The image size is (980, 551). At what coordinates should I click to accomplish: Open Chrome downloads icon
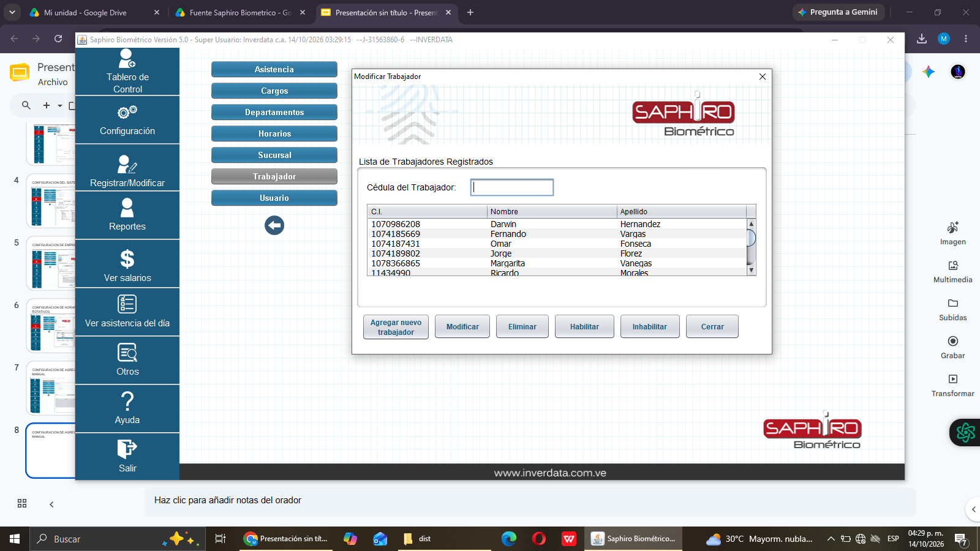pyautogui.click(x=922, y=39)
